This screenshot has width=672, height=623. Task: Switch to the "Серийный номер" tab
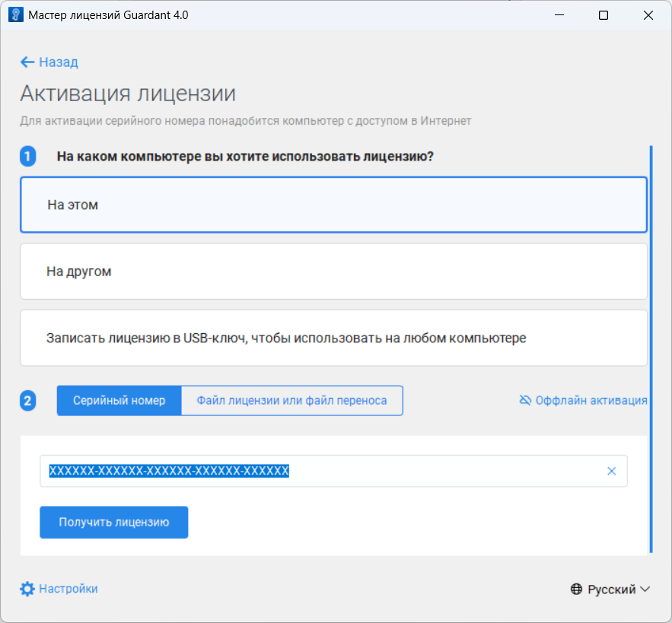click(x=119, y=400)
